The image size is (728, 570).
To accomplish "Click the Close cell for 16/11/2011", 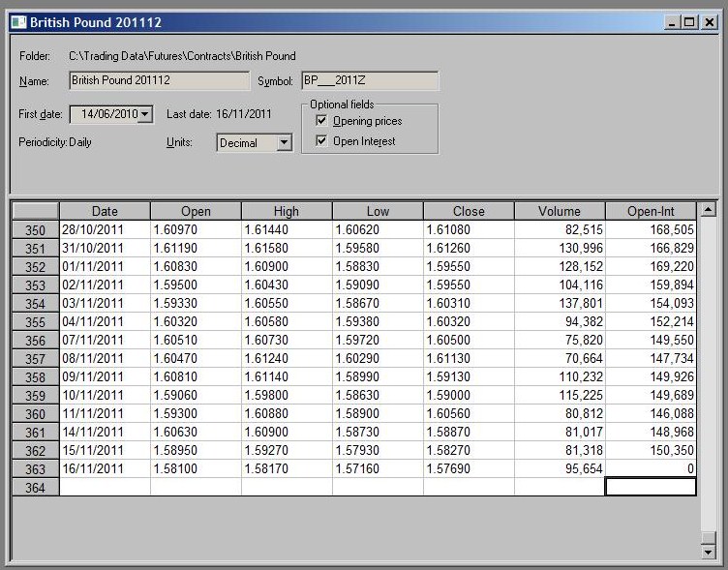I will pyautogui.click(x=468, y=468).
